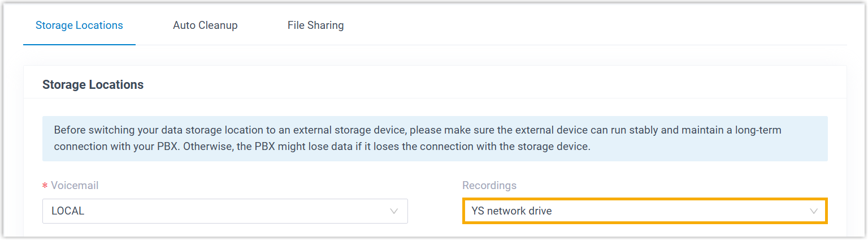Open the Voicemail storage combo box
Screen dimensions: 868x240
coord(225,211)
